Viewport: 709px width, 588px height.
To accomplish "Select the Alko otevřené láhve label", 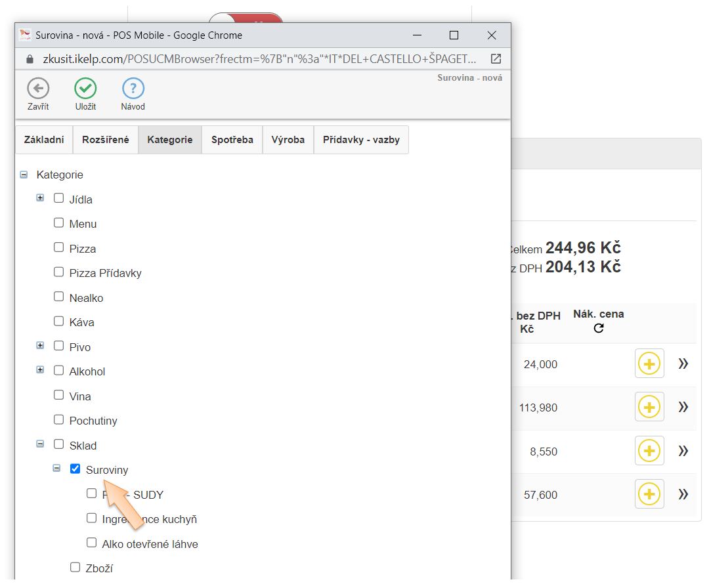I will 150,544.
